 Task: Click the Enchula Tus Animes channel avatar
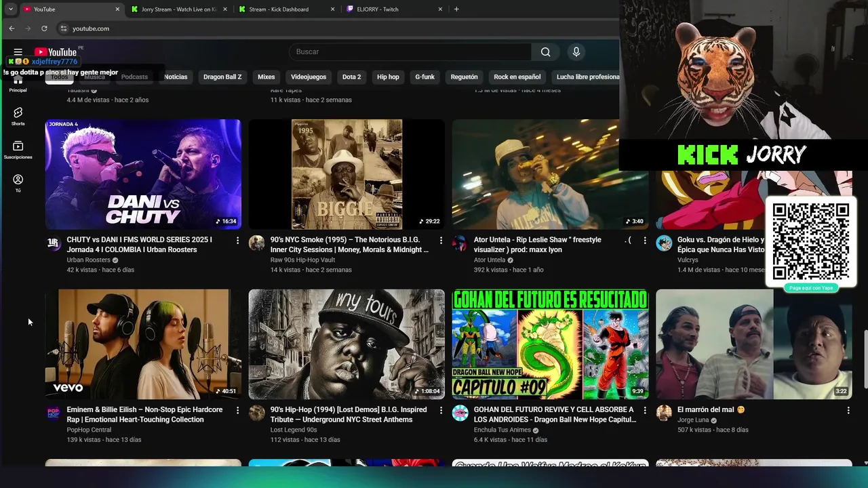pos(460,413)
